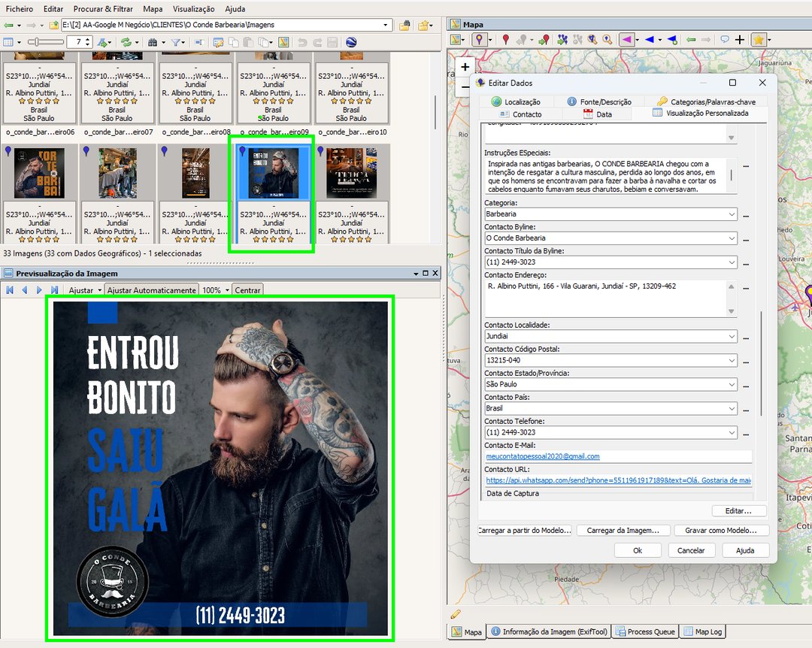Screen dimensions: 812x648
Task: Click the thumbnail size slider
Action: pyautogui.click(x=45, y=42)
